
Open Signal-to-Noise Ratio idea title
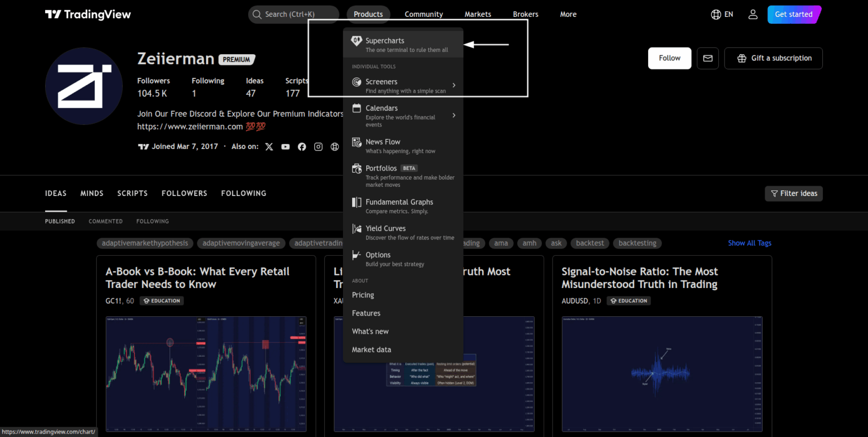click(640, 278)
